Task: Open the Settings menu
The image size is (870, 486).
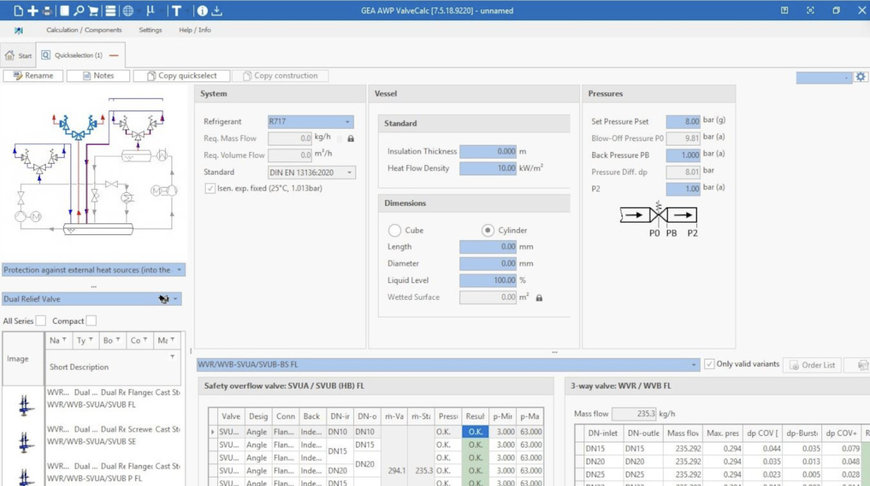Action: (x=150, y=30)
